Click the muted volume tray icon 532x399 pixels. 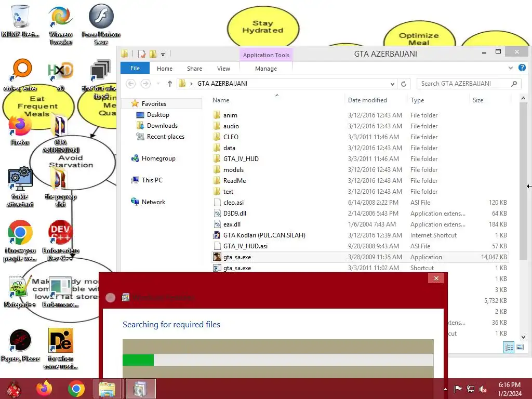pyautogui.click(x=483, y=389)
